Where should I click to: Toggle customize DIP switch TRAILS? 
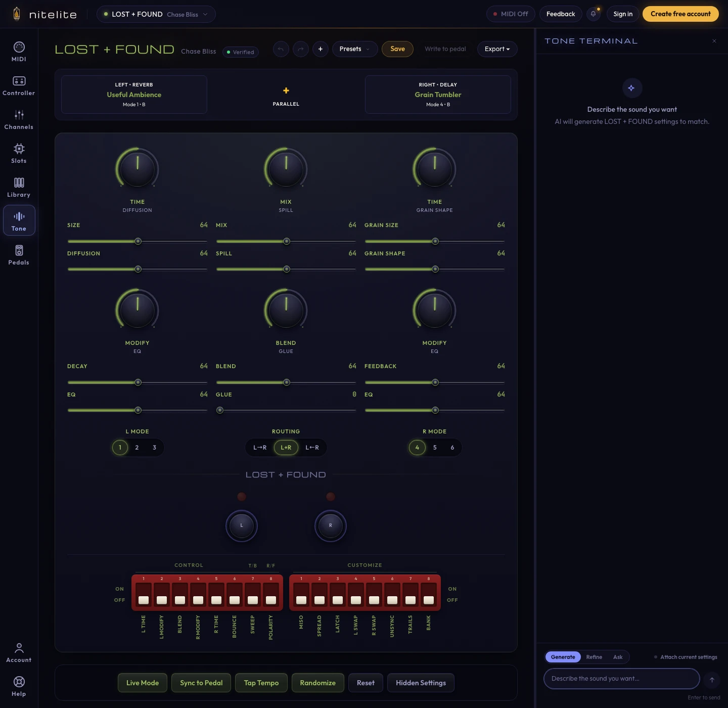[x=411, y=594]
